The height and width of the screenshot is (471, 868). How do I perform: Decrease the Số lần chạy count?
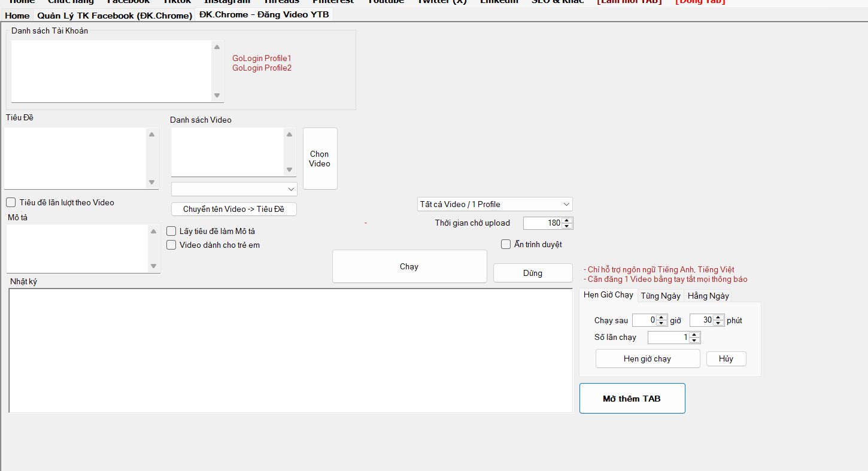[x=694, y=341]
